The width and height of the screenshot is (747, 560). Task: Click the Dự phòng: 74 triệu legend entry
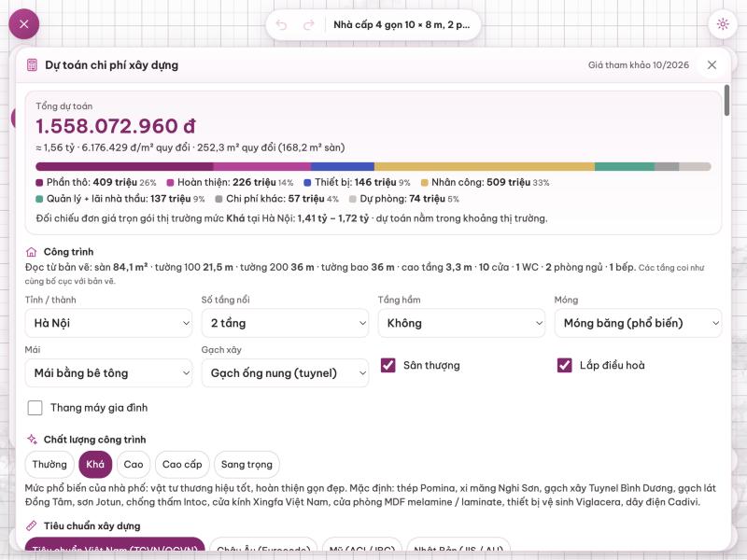click(404, 199)
